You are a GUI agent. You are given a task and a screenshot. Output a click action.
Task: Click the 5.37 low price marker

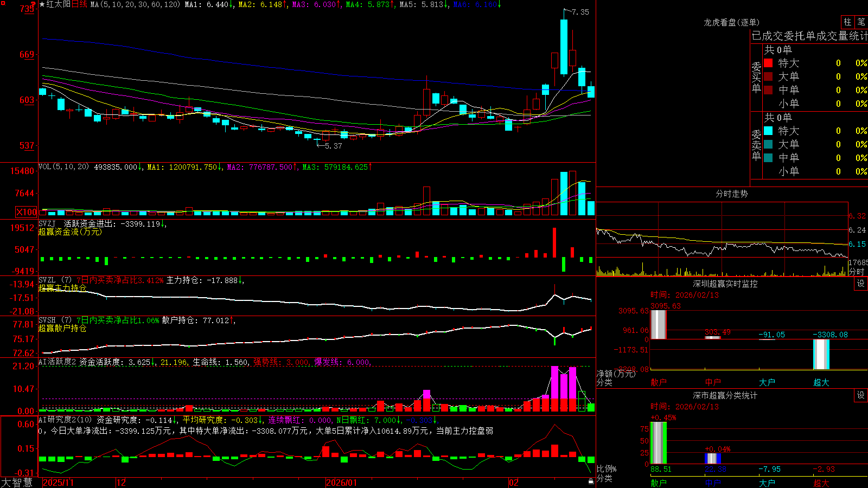pyautogui.click(x=334, y=146)
